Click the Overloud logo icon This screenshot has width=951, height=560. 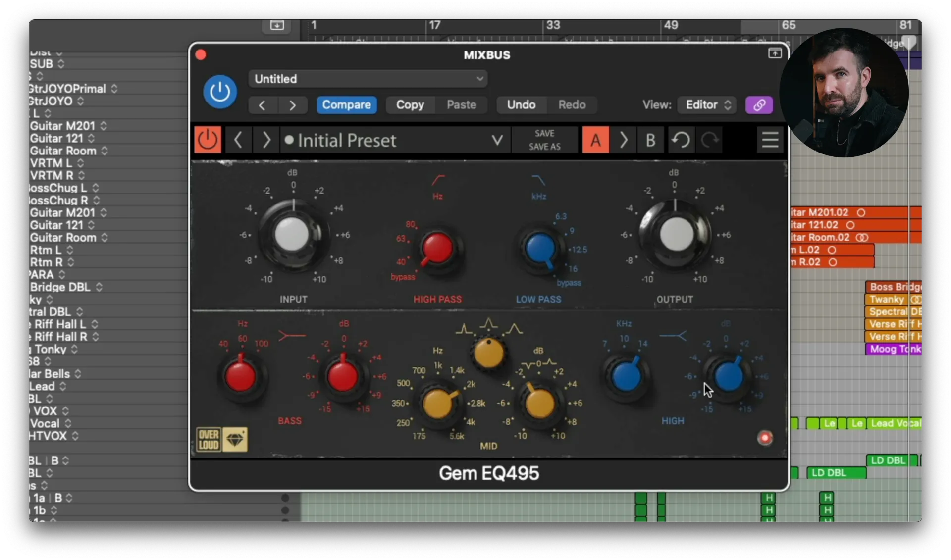(x=209, y=439)
